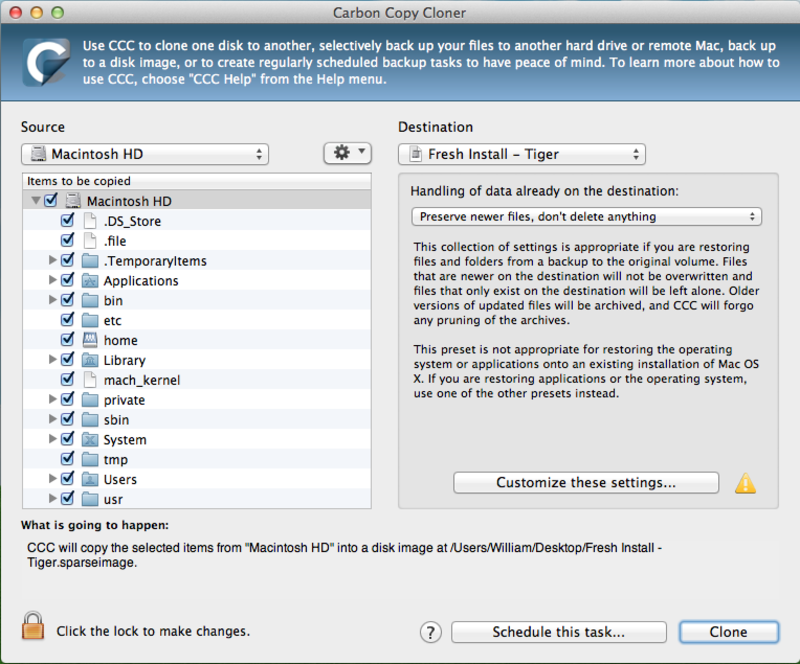Click the .TemporaryItems folder icon
Viewport: 800px width, 664px height.
[x=90, y=261]
